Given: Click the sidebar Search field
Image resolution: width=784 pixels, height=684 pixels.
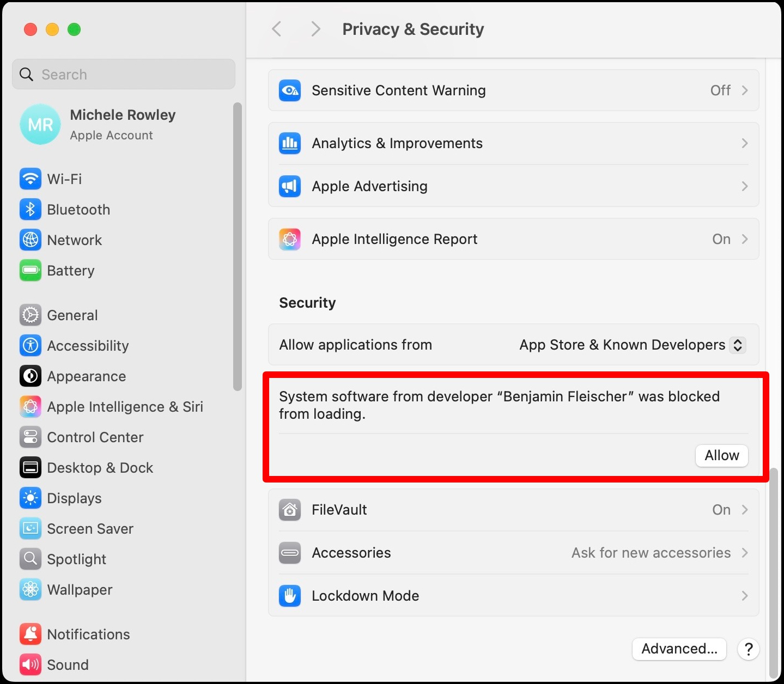Looking at the screenshot, I should pyautogui.click(x=124, y=75).
